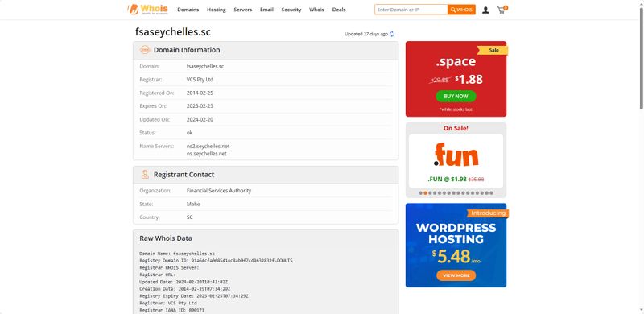Open the shopping cart icon

pyautogui.click(x=502, y=10)
